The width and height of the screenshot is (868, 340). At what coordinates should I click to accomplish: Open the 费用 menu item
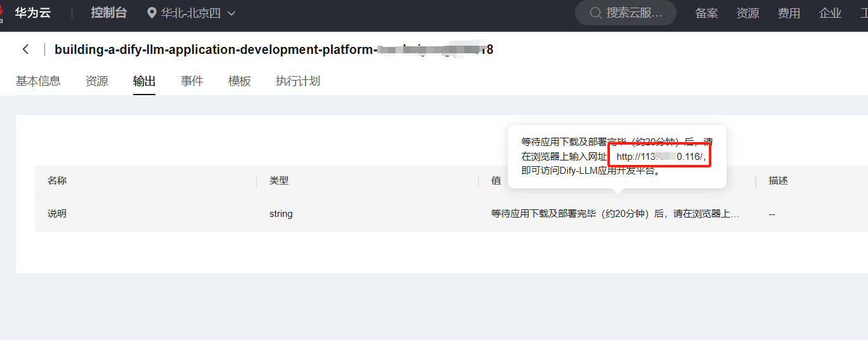789,13
